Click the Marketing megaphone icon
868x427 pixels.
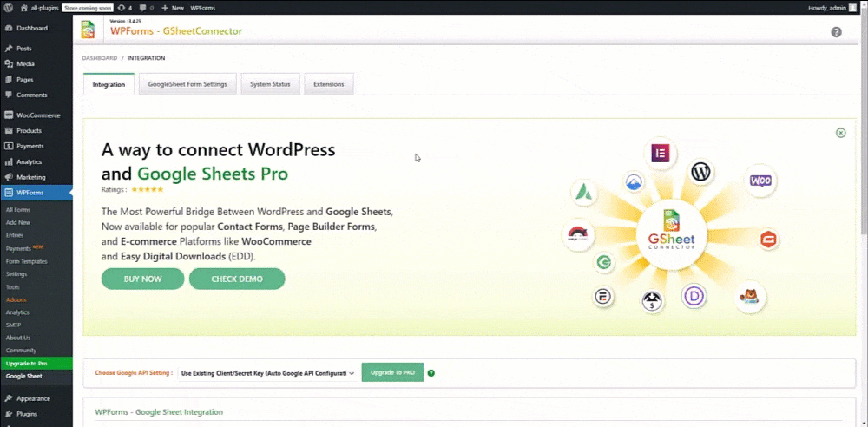pyautogui.click(x=9, y=177)
